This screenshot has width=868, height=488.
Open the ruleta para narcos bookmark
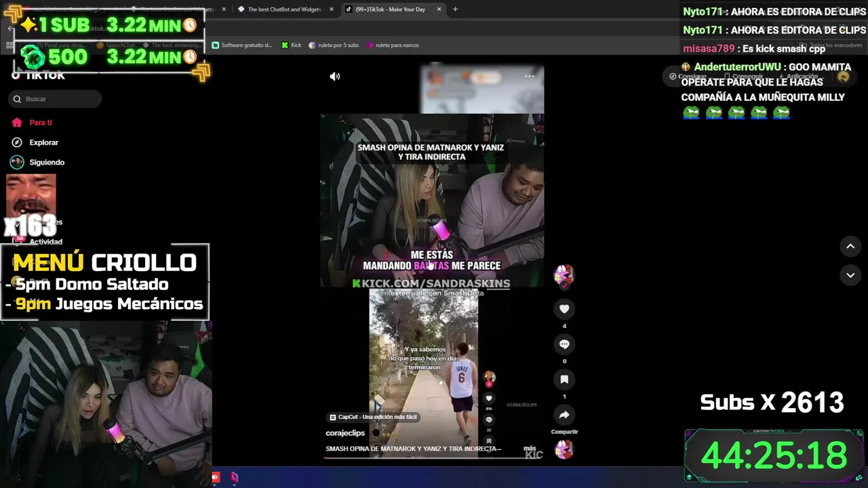(393, 45)
